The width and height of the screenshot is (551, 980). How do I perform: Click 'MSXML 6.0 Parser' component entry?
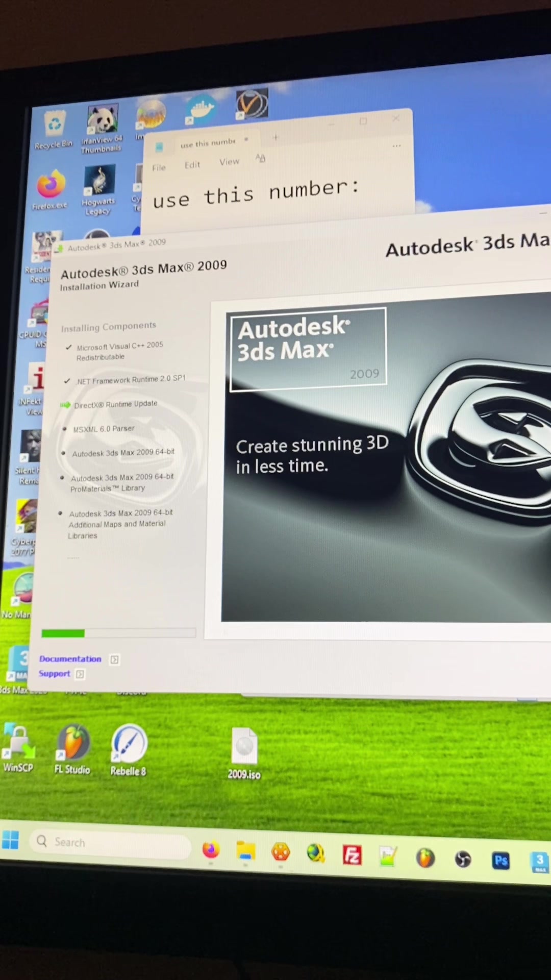(104, 429)
